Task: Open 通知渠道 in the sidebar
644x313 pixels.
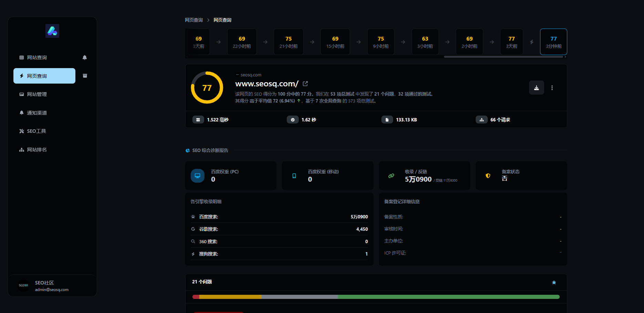Action: click(x=37, y=113)
